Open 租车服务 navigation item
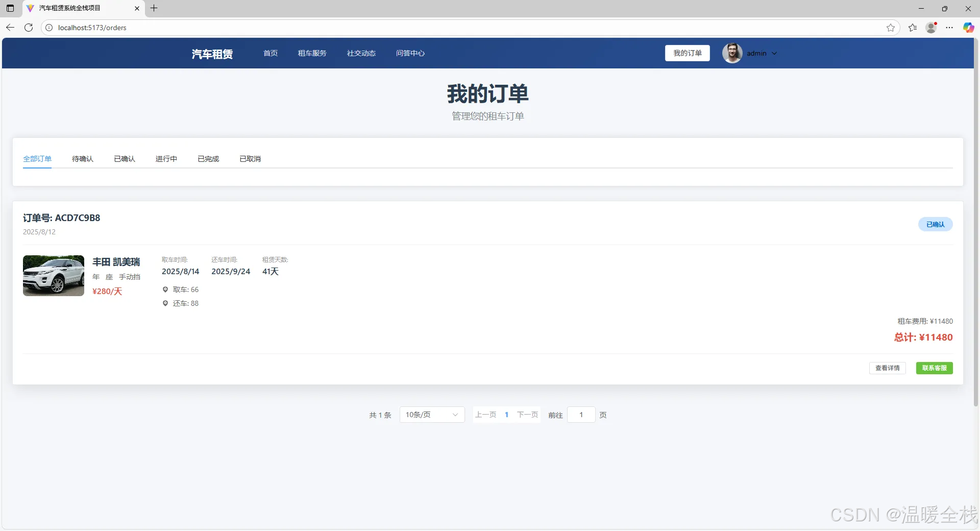This screenshot has height=531, width=980. coord(312,53)
